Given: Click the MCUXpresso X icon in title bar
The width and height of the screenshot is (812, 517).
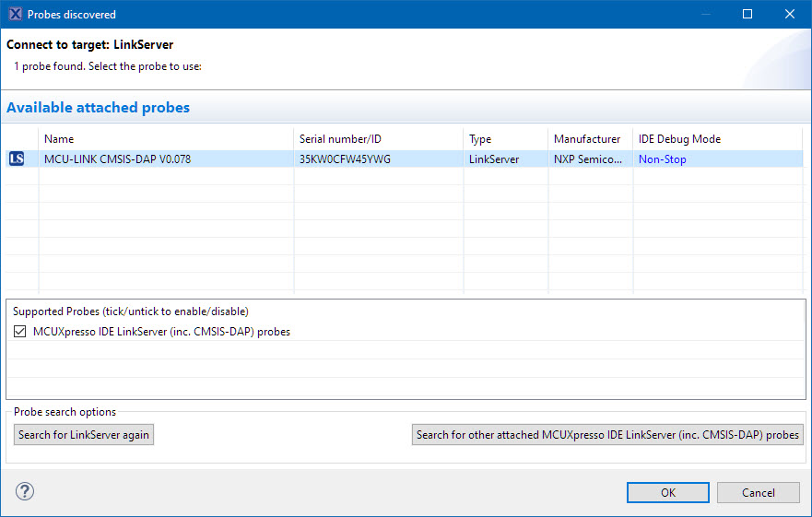Looking at the screenshot, I should pos(15,14).
